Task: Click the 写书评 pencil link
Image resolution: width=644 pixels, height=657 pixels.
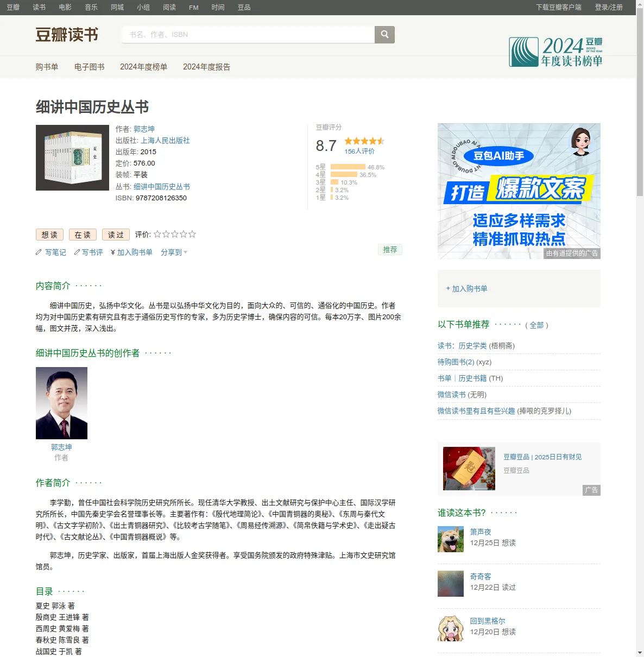Action: click(89, 252)
